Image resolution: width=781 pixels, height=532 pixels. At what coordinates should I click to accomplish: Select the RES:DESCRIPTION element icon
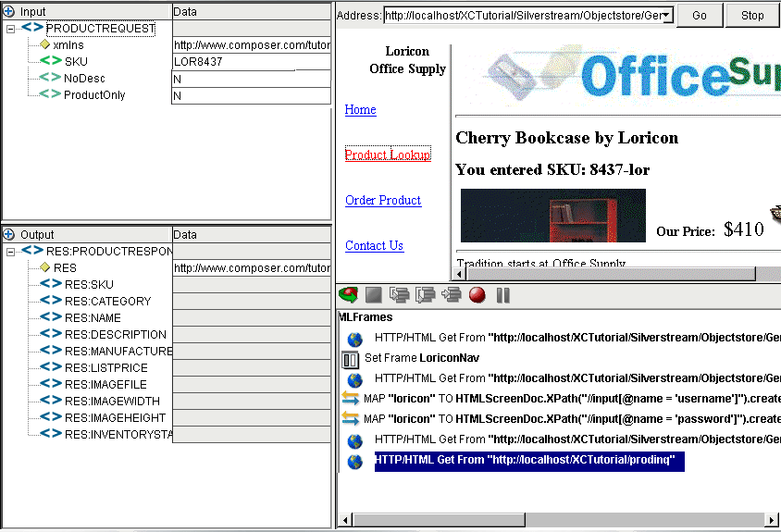pos(51,334)
